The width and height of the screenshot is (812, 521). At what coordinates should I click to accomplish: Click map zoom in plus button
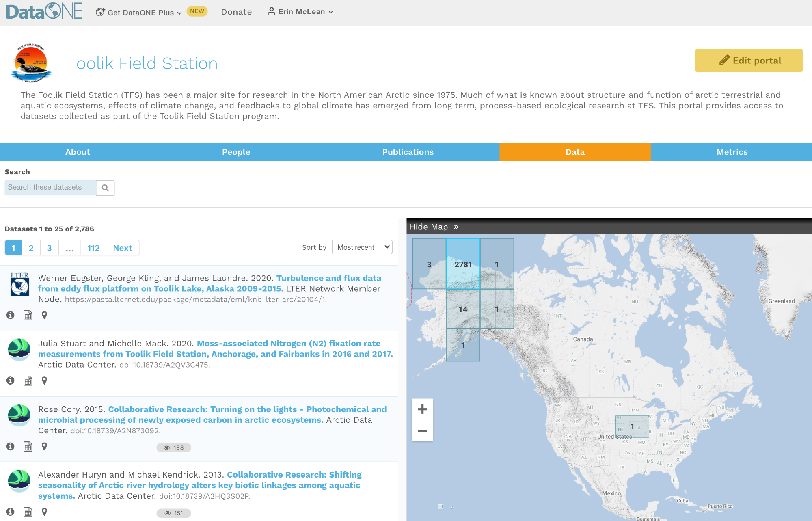422,409
